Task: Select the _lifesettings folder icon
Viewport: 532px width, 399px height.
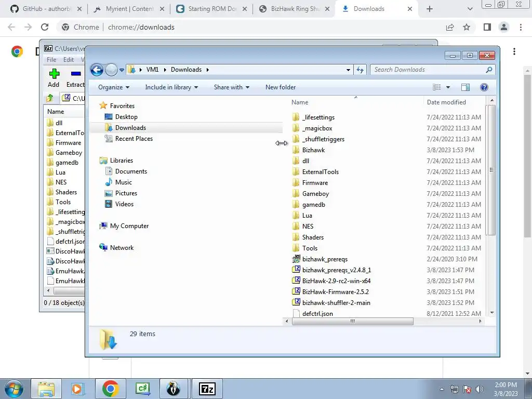Action: coord(296,117)
